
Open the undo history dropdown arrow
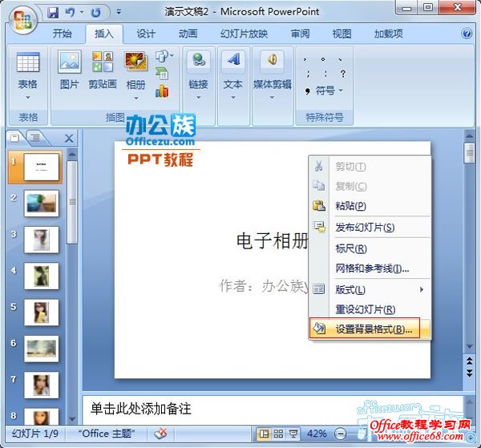(82, 12)
